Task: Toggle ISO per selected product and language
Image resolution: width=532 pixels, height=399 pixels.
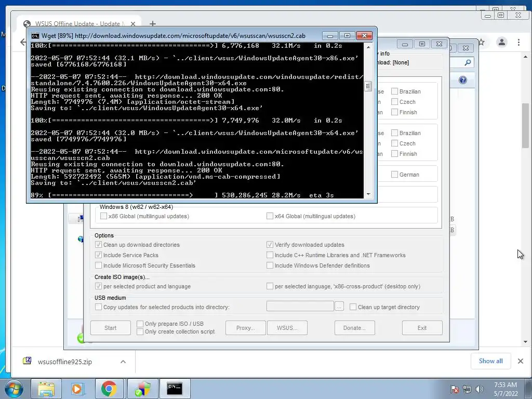Action: (98, 286)
